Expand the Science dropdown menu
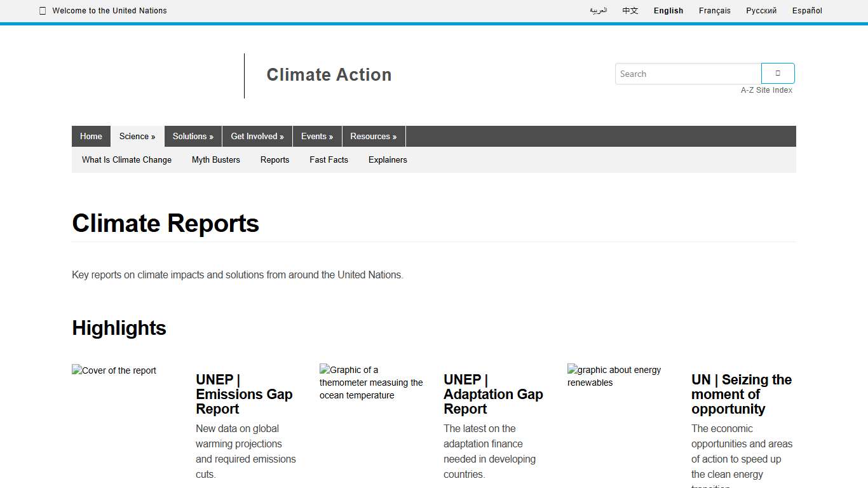This screenshot has height=488, width=868. (137, 136)
